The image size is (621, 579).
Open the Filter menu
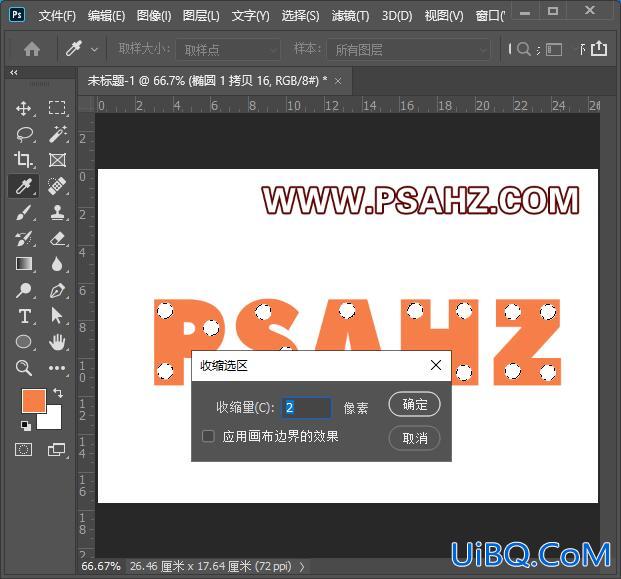[350, 16]
